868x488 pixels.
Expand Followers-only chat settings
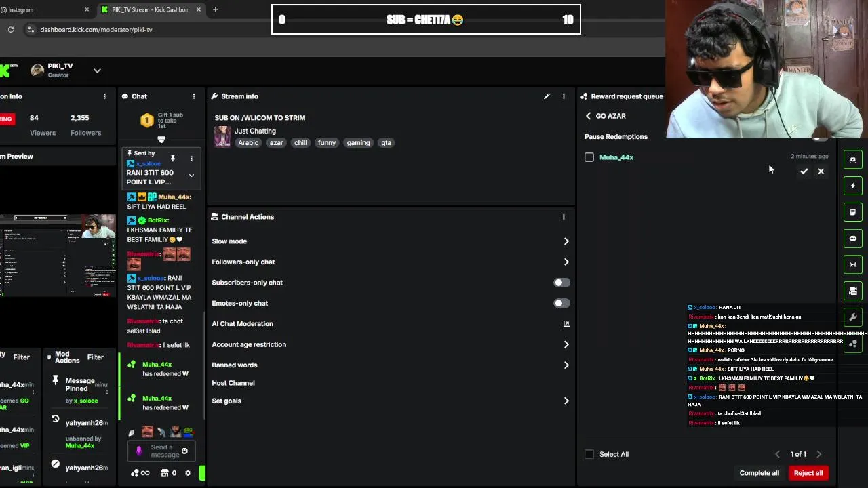click(566, 262)
